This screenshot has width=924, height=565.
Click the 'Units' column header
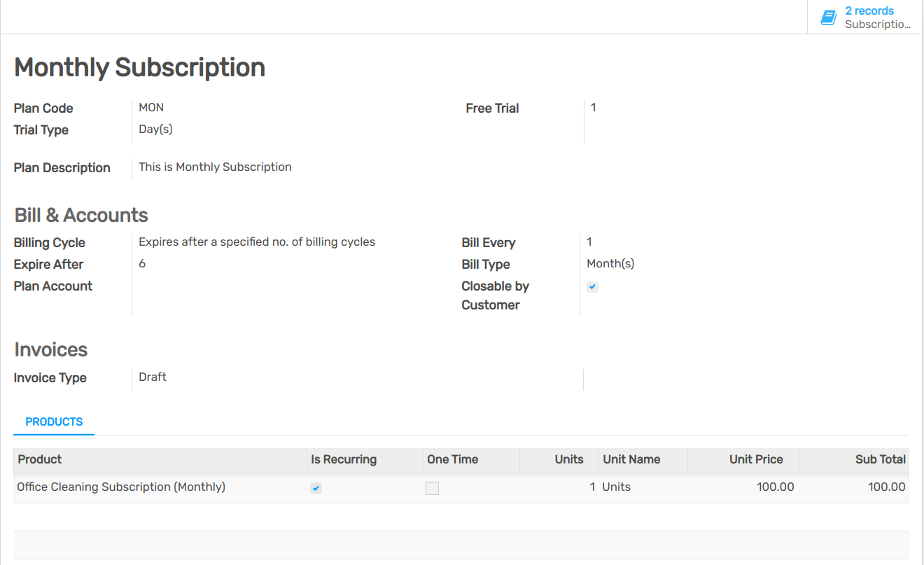point(569,459)
